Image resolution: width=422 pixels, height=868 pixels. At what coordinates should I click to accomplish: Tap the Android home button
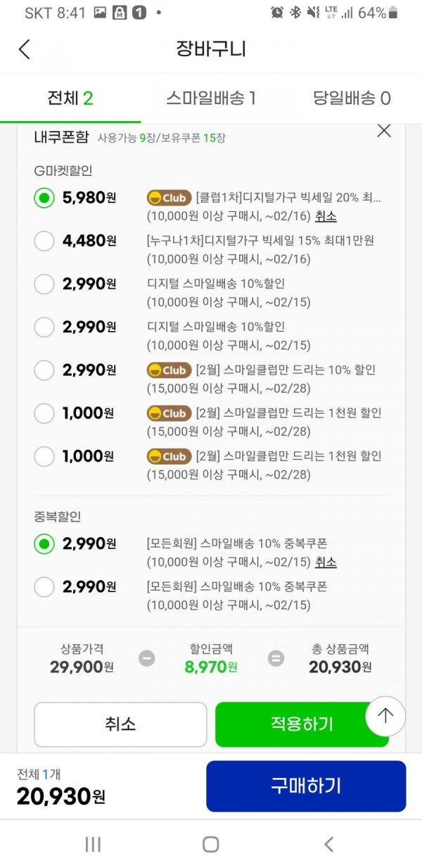click(x=210, y=844)
